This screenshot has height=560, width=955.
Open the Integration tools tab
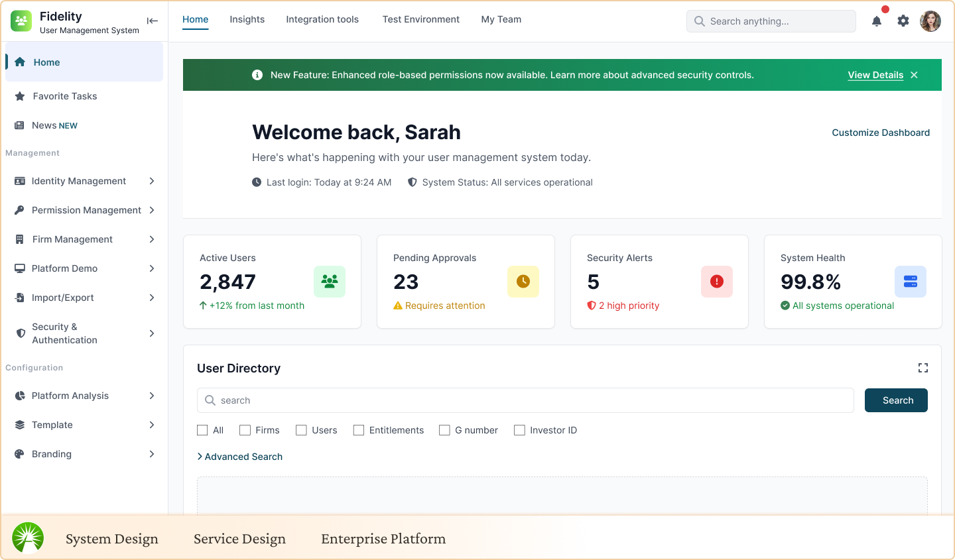pyautogui.click(x=322, y=19)
